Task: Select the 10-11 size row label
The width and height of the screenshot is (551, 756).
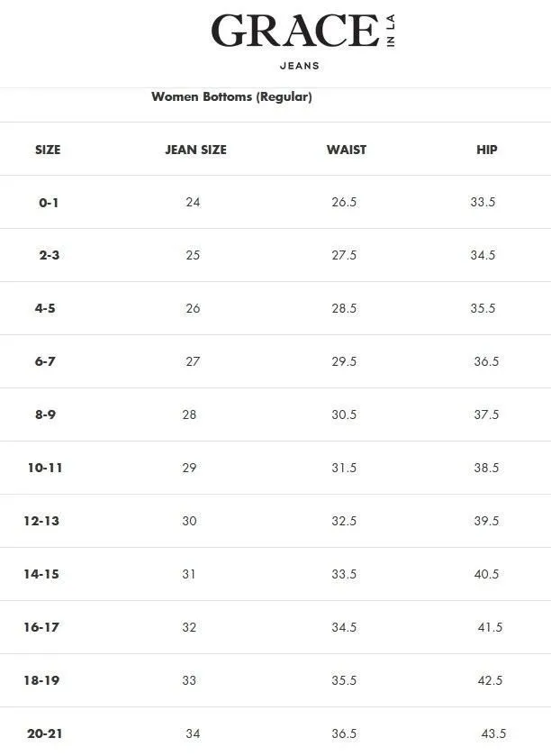Action: (x=45, y=468)
